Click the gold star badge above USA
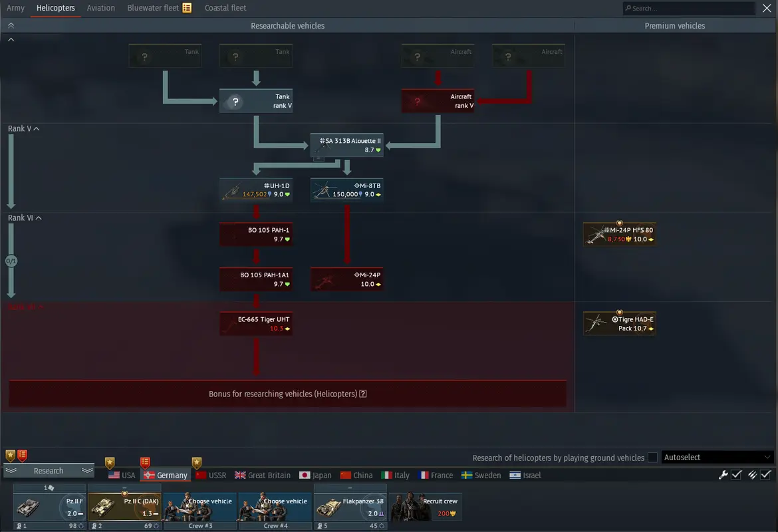 tap(110, 463)
